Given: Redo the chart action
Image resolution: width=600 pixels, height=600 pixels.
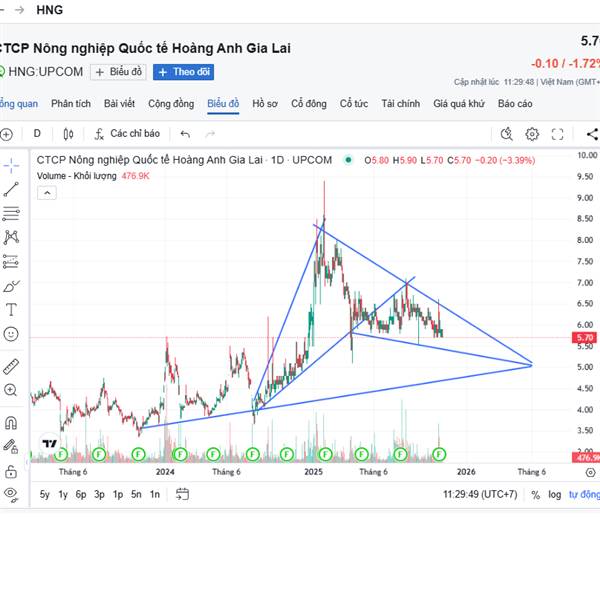Looking at the screenshot, I should (x=210, y=134).
